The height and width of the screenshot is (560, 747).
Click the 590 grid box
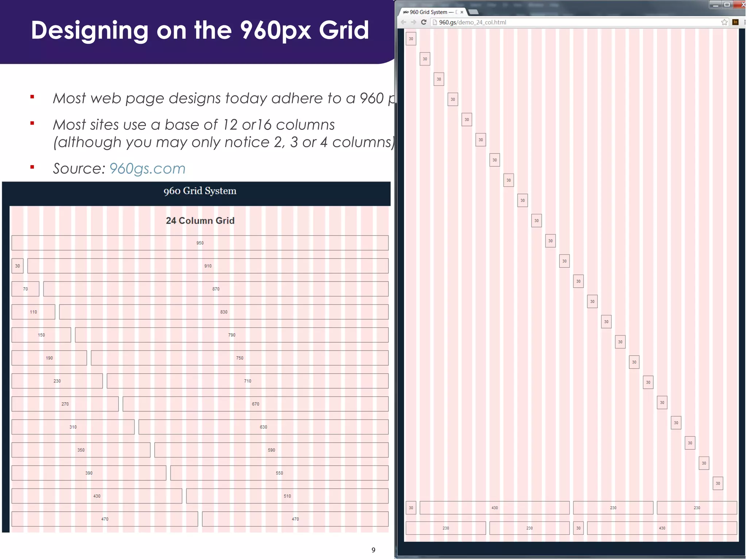(x=271, y=450)
